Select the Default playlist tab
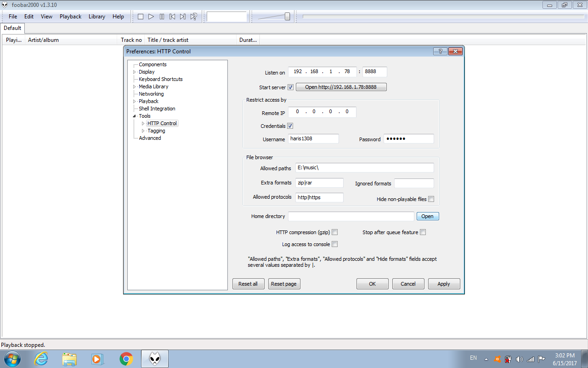 click(x=12, y=28)
